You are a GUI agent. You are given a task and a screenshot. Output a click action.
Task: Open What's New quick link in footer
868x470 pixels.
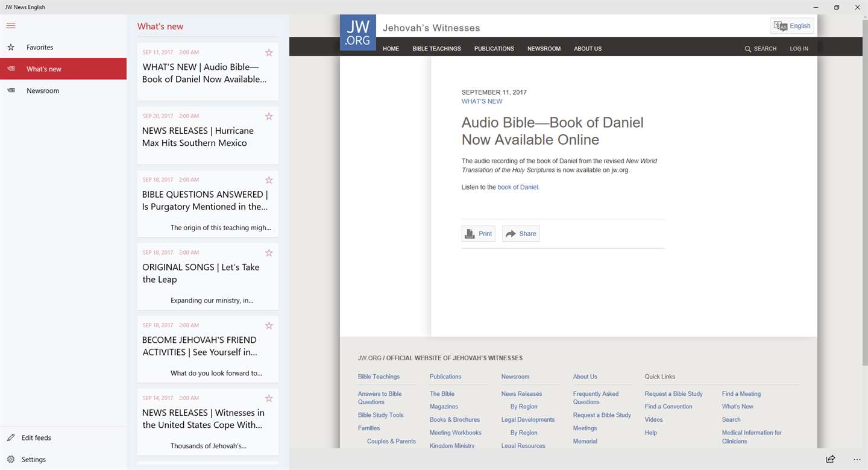point(738,407)
